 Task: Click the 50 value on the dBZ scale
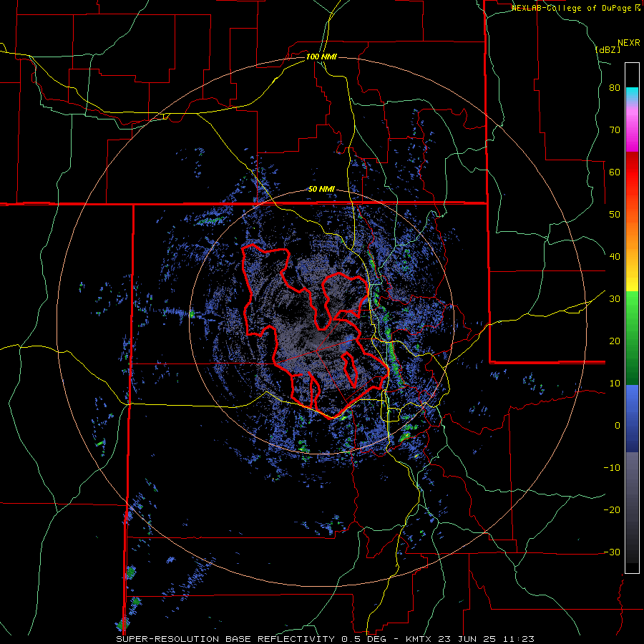click(x=615, y=215)
